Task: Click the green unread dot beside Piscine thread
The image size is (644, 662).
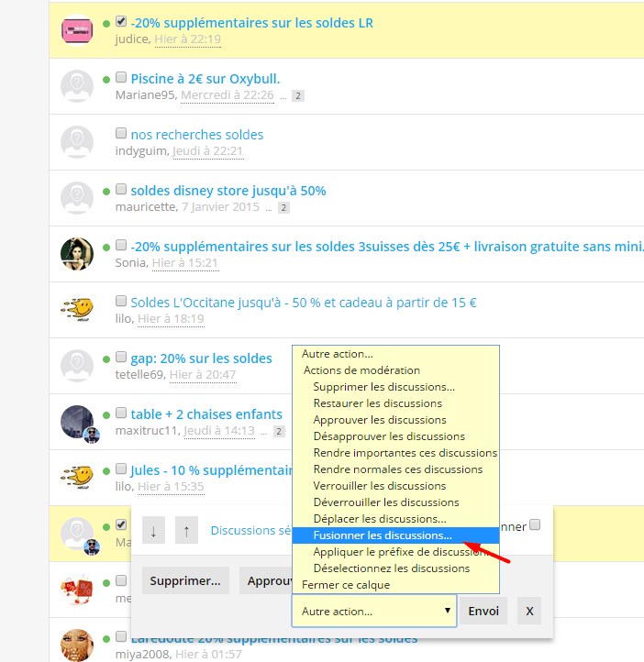Action: pos(106,80)
